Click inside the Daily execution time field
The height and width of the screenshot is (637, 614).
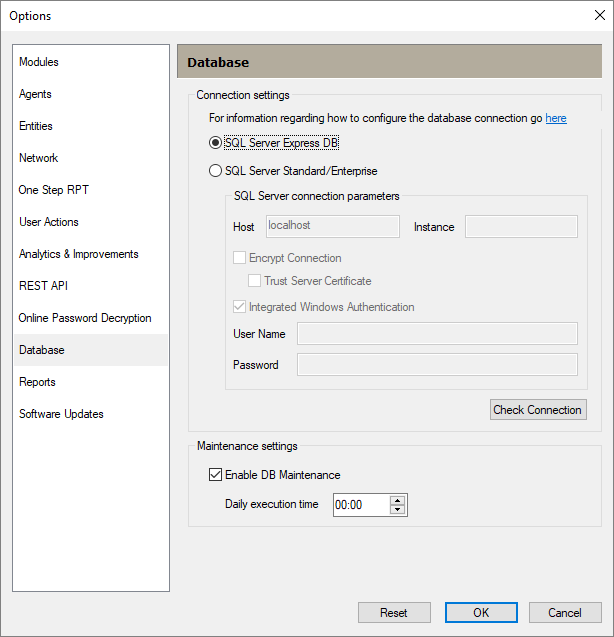(x=358, y=505)
